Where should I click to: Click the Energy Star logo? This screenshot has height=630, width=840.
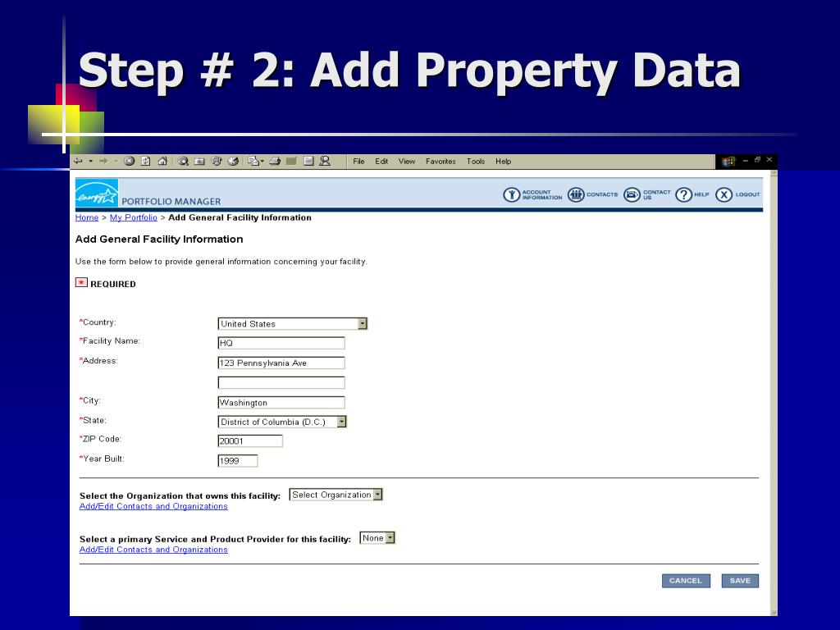[x=97, y=194]
